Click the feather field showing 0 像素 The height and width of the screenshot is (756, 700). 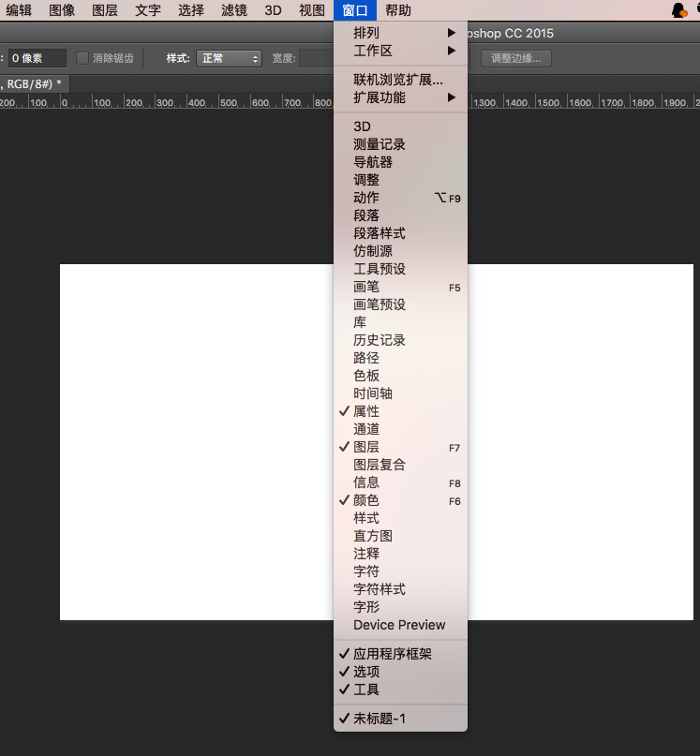37,58
